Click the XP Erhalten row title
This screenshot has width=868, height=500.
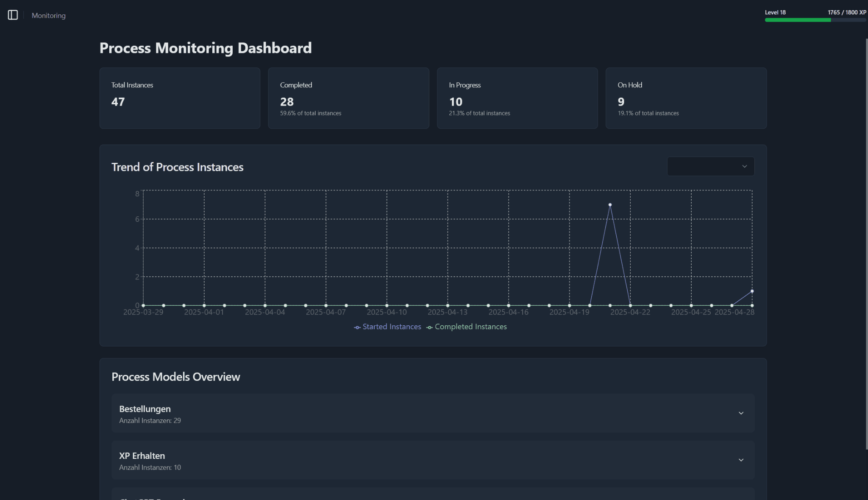[x=142, y=456]
